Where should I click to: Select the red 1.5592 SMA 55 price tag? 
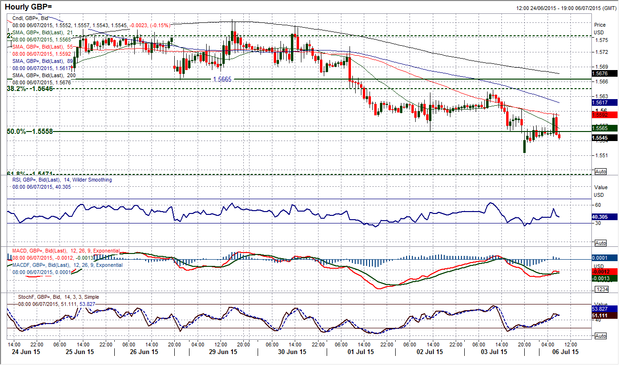604,115
